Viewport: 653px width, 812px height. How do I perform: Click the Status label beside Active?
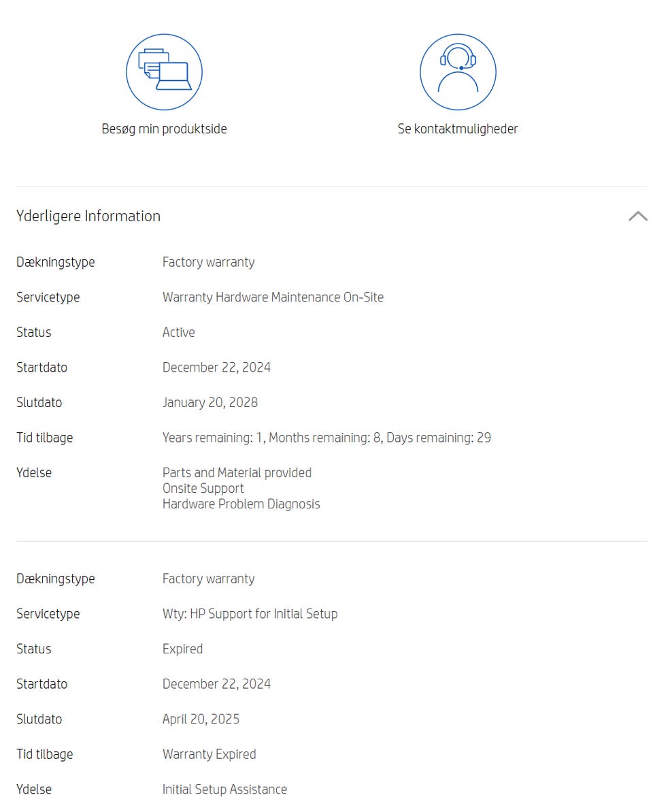point(34,332)
